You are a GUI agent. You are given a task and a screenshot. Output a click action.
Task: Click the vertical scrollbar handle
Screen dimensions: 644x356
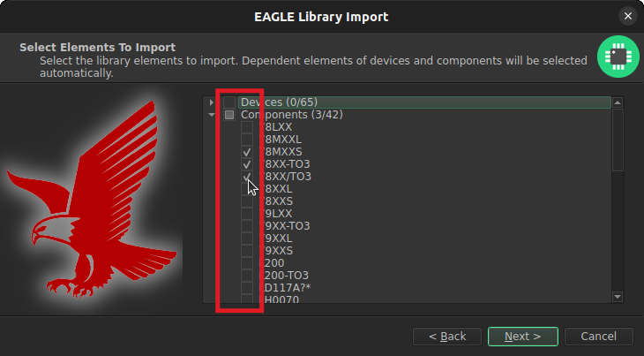tap(618, 140)
